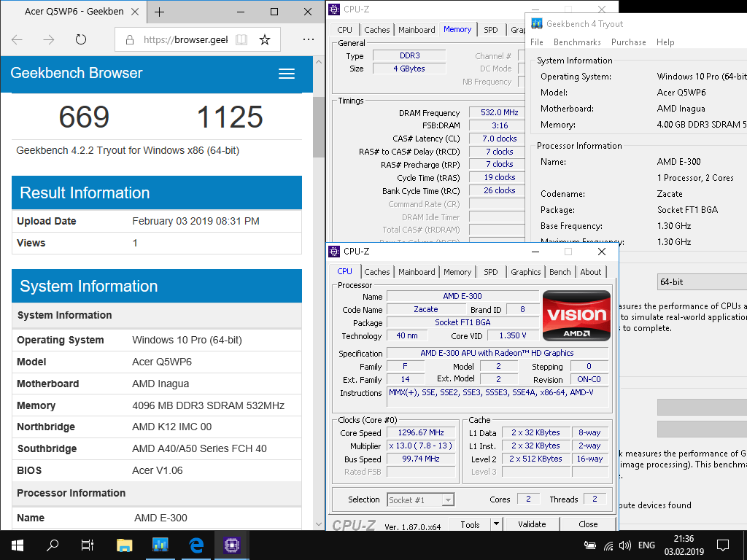Open reading view icon in address bar
The height and width of the screenshot is (560, 747).
(x=241, y=39)
